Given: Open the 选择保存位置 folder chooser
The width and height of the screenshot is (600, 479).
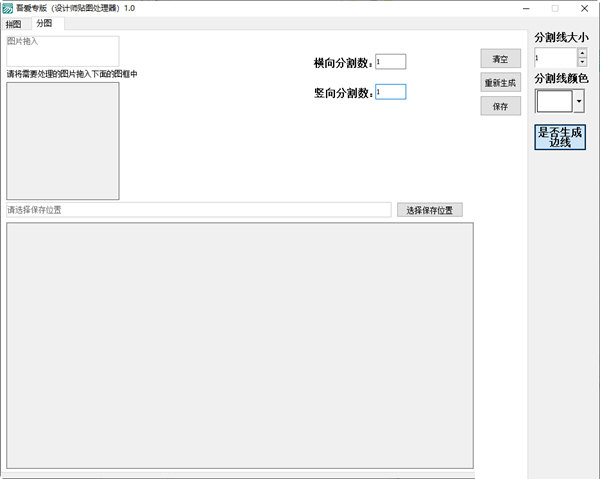Looking at the screenshot, I should [429, 210].
